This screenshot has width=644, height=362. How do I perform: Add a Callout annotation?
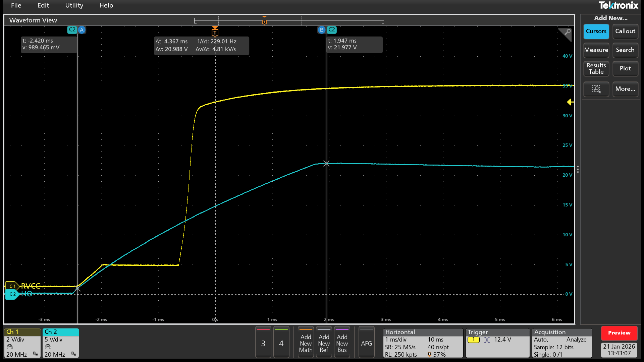tap(625, 31)
